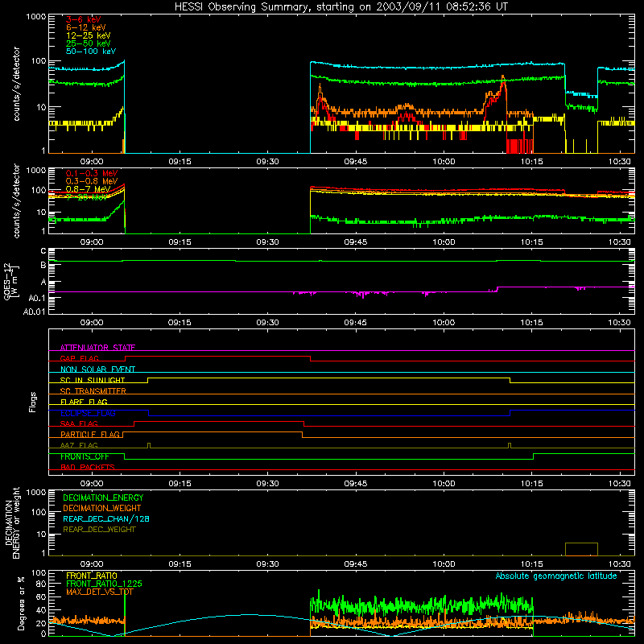Image resolution: width=644 pixels, height=644 pixels.
Task: Click the DECIMATION_ENERGY legend label
Action: [103, 497]
